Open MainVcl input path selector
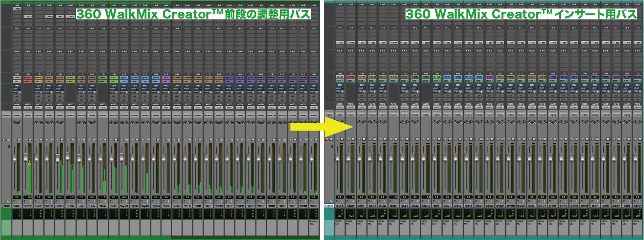644x240 pixels. point(28,77)
